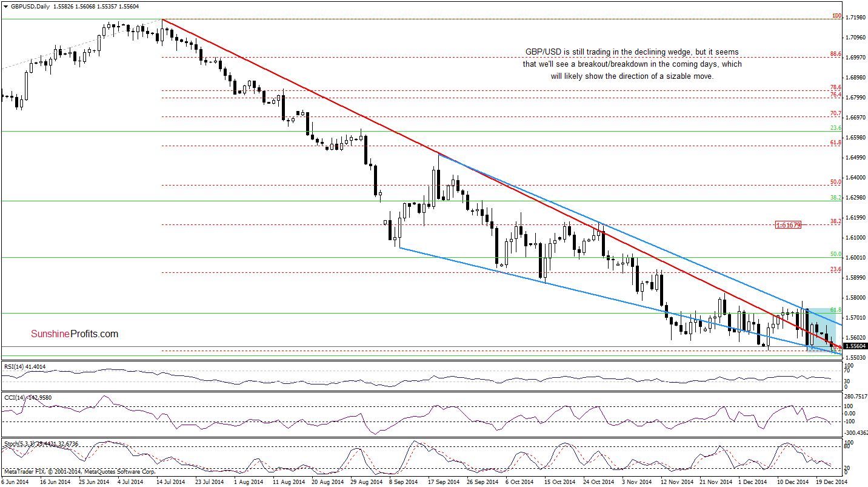Click the 1.58000 price axis label
This screenshot has width=868, height=487.
pos(854,298)
